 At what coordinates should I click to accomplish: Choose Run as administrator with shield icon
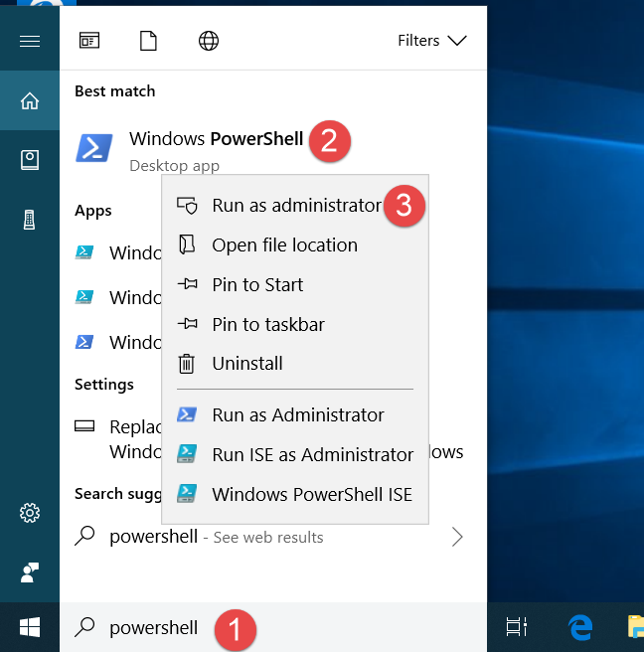[295, 206]
